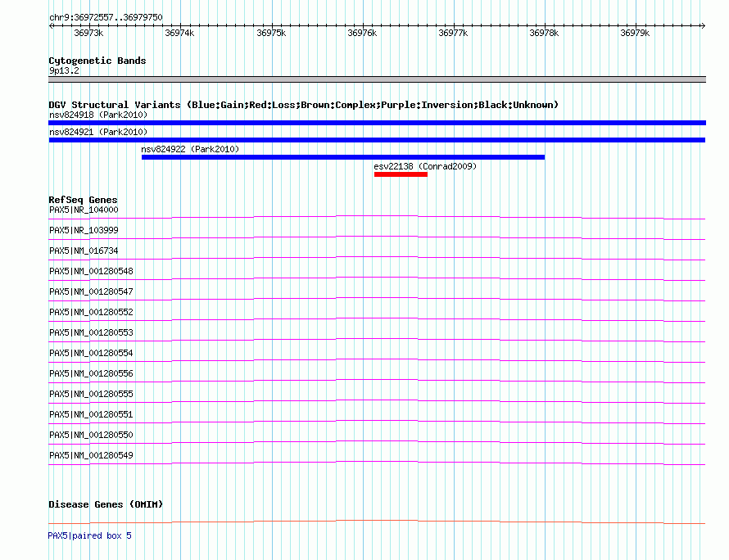Screen dimensions: 729x560
Task: Click the 36974k ruler tick label
Action: 179,33
